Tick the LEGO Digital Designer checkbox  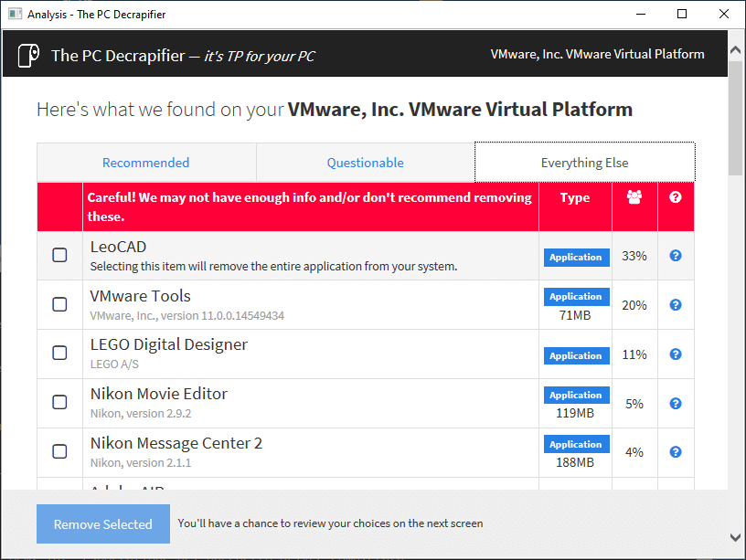pyautogui.click(x=59, y=353)
